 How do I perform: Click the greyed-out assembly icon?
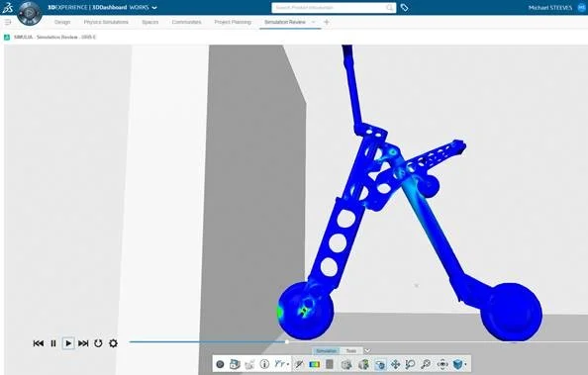[x=249, y=364]
